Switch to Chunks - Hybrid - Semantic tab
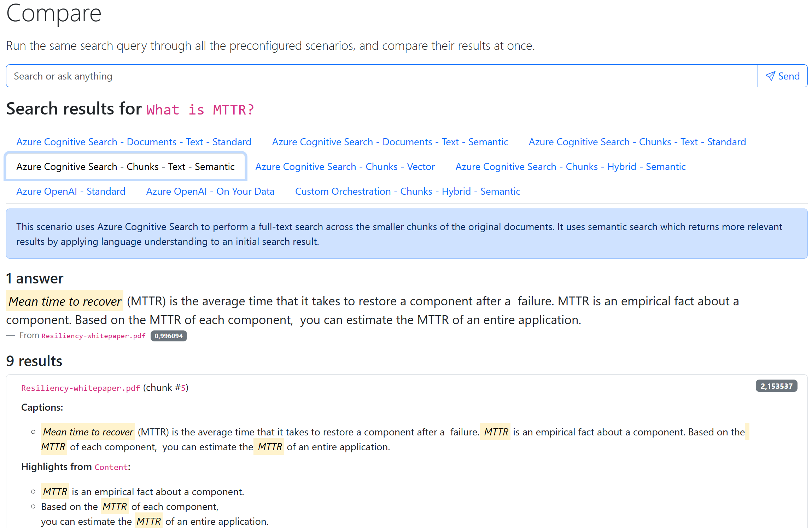812x528 pixels. pos(570,166)
